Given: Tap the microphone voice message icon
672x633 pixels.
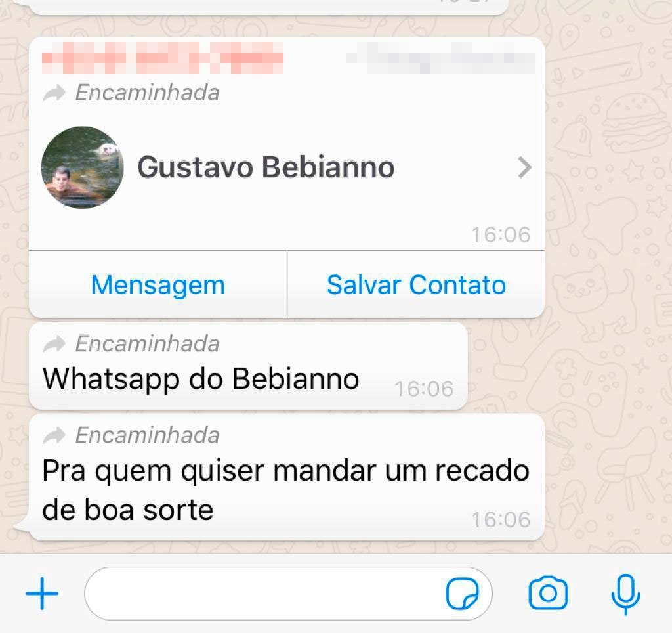Looking at the screenshot, I should (x=625, y=594).
